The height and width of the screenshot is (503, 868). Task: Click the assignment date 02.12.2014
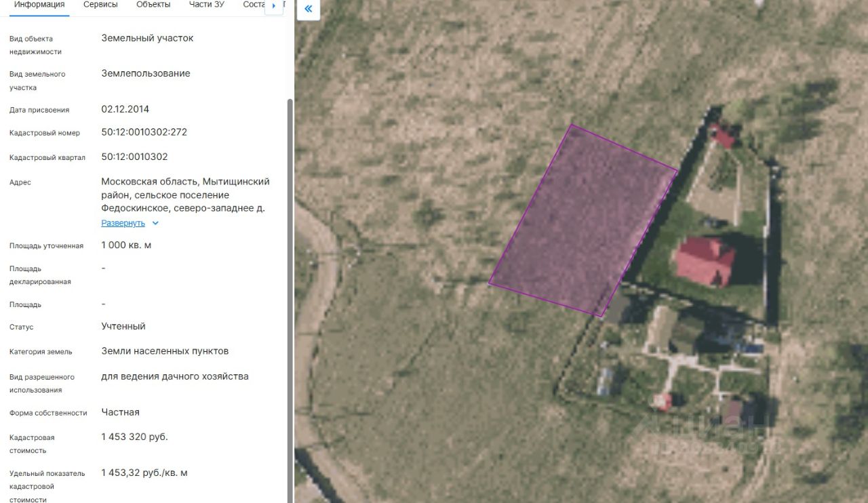[125, 109]
